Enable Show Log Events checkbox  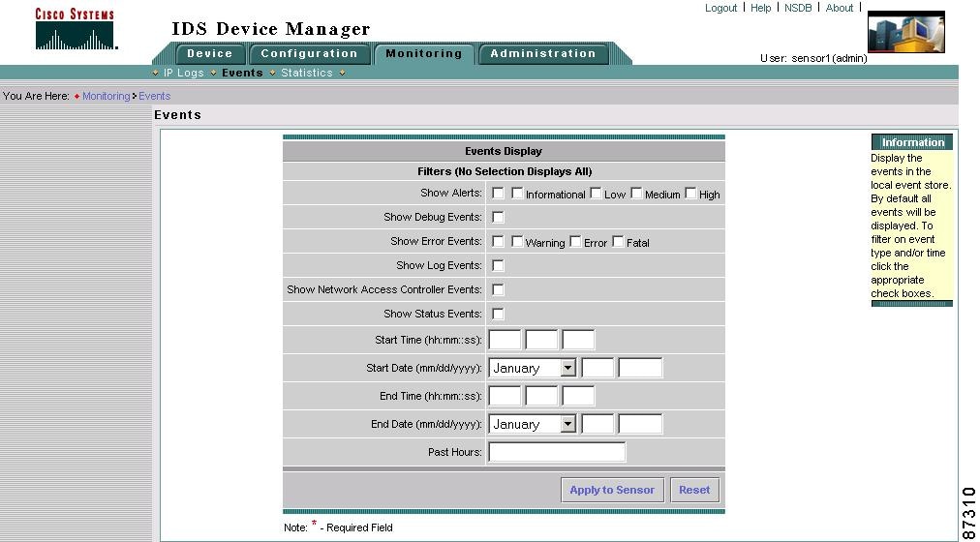[498, 265]
